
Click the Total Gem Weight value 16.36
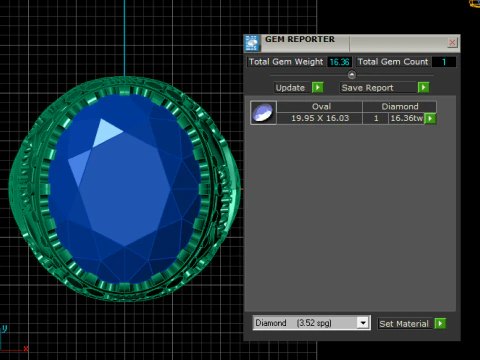[x=339, y=62]
